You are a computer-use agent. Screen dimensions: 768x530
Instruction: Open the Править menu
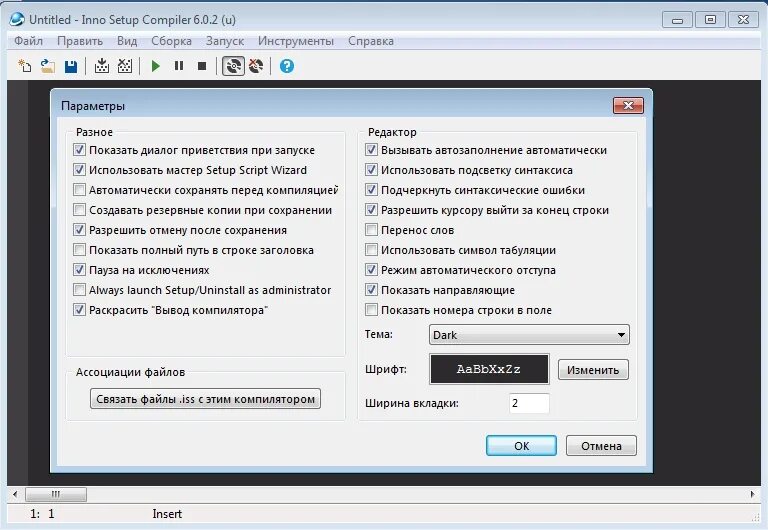80,41
